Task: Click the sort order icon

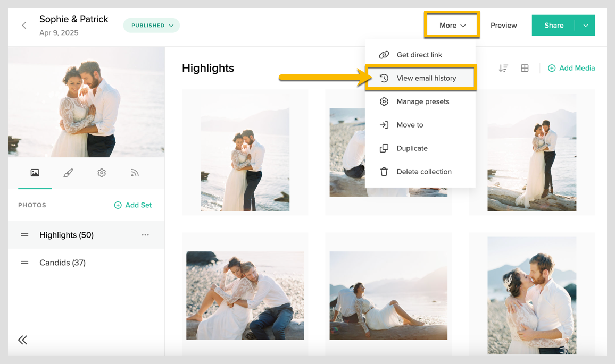Action: 503,68
